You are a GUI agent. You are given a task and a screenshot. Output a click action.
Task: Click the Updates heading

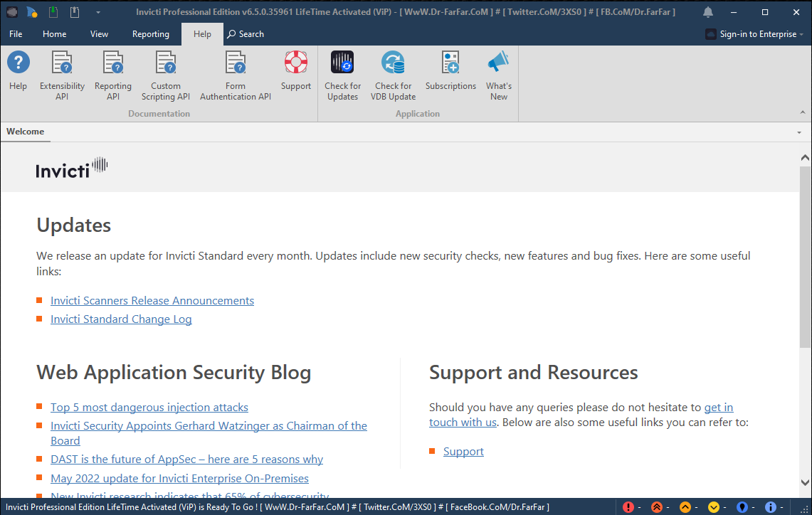pos(73,225)
